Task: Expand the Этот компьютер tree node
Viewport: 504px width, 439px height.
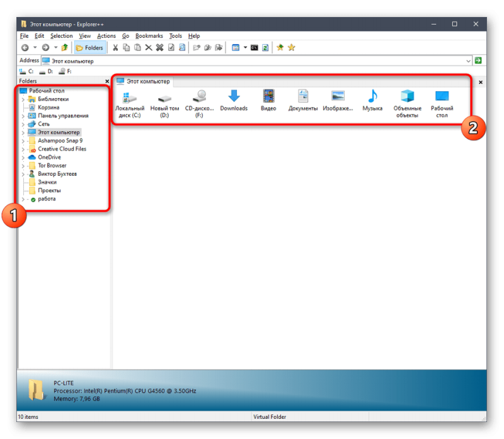Action: (x=23, y=133)
